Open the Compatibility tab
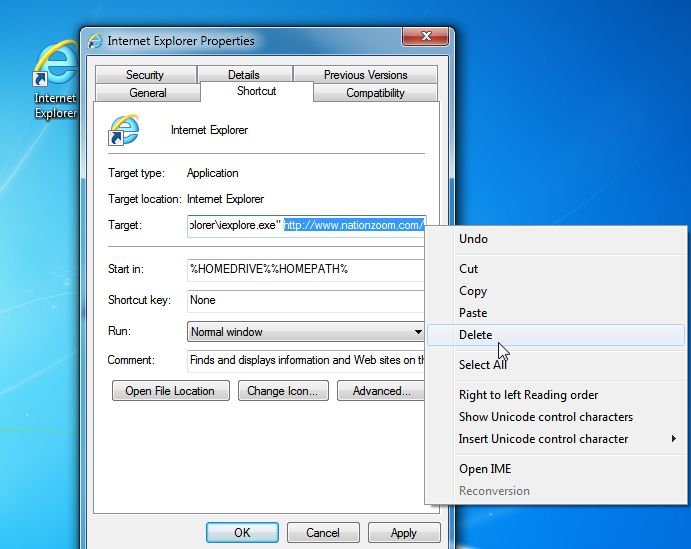Viewport: 691px width, 549px height. (x=375, y=93)
